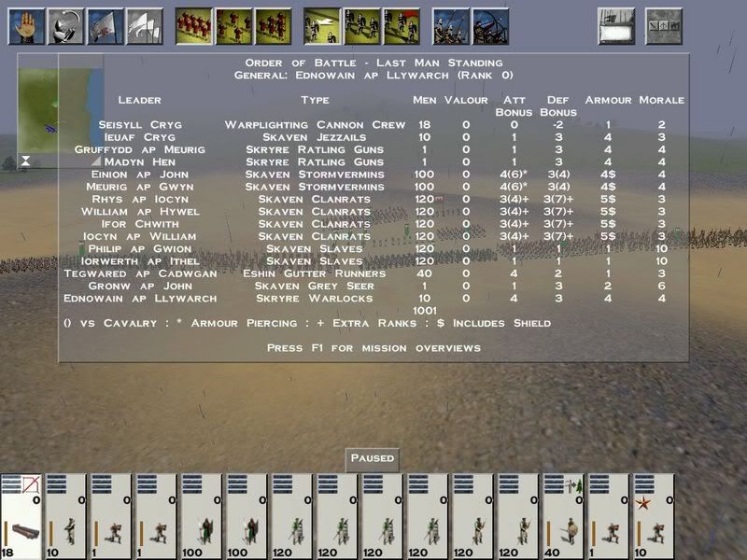The height and width of the screenshot is (560, 747).
Task: Open the grey formations grid icon
Action: click(664, 27)
